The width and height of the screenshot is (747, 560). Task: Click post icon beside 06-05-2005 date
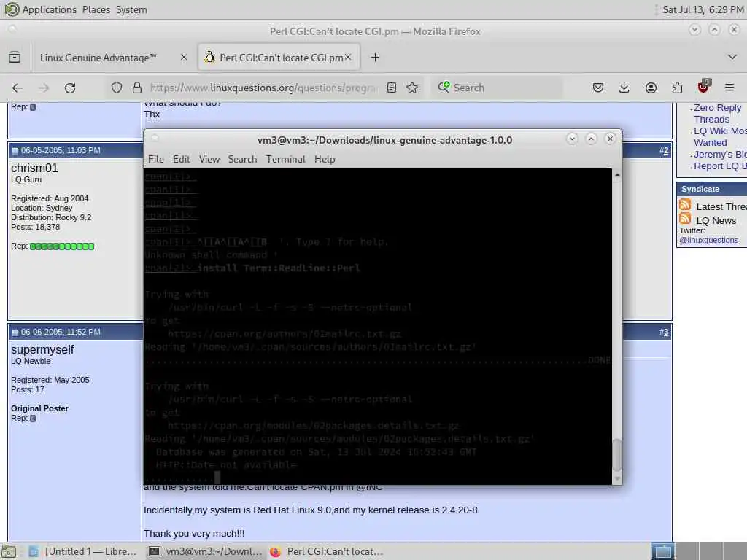[15, 151]
